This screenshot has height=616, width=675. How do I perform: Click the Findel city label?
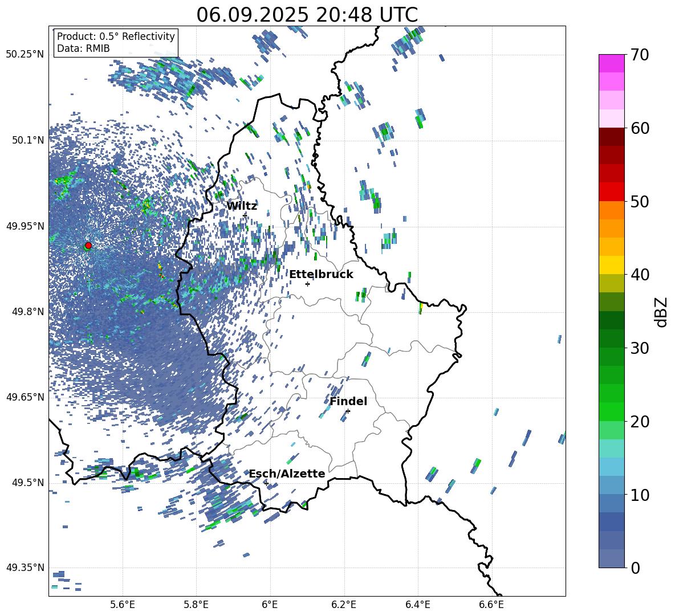(348, 401)
